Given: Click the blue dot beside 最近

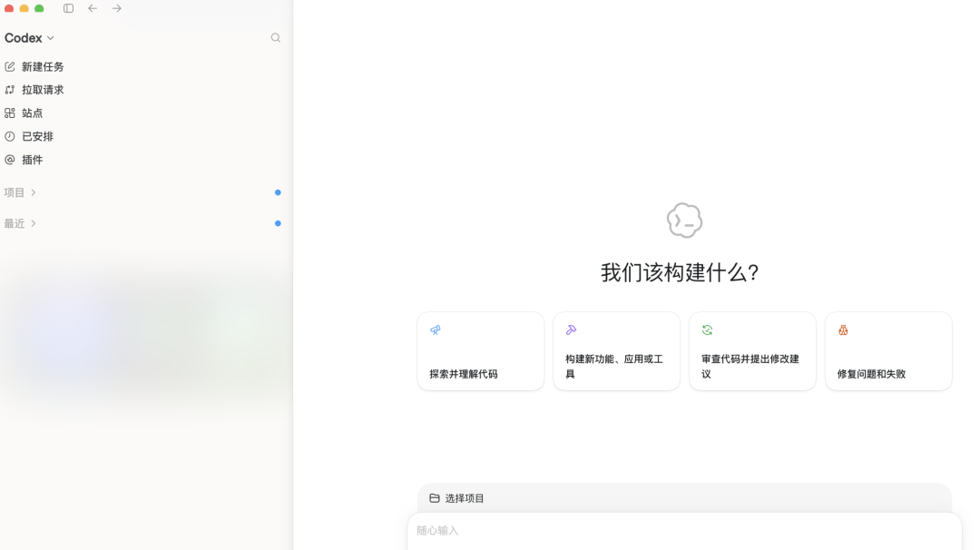Looking at the screenshot, I should click(x=279, y=223).
